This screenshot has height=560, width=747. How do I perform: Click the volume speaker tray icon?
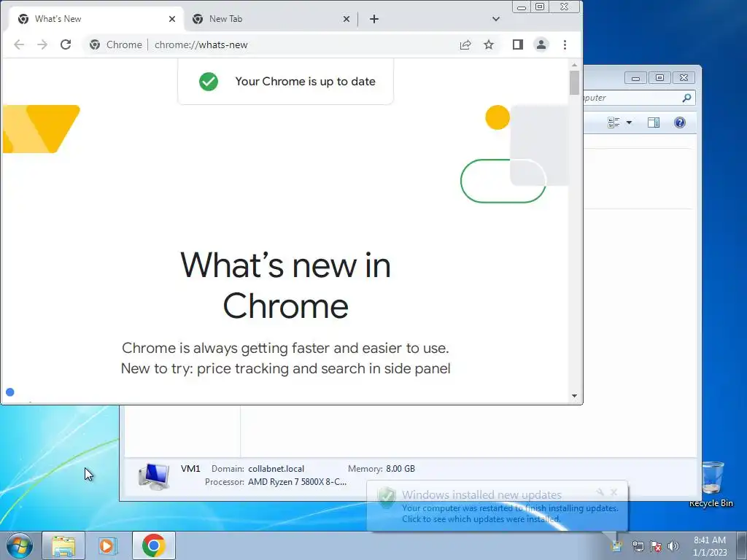pyautogui.click(x=673, y=546)
